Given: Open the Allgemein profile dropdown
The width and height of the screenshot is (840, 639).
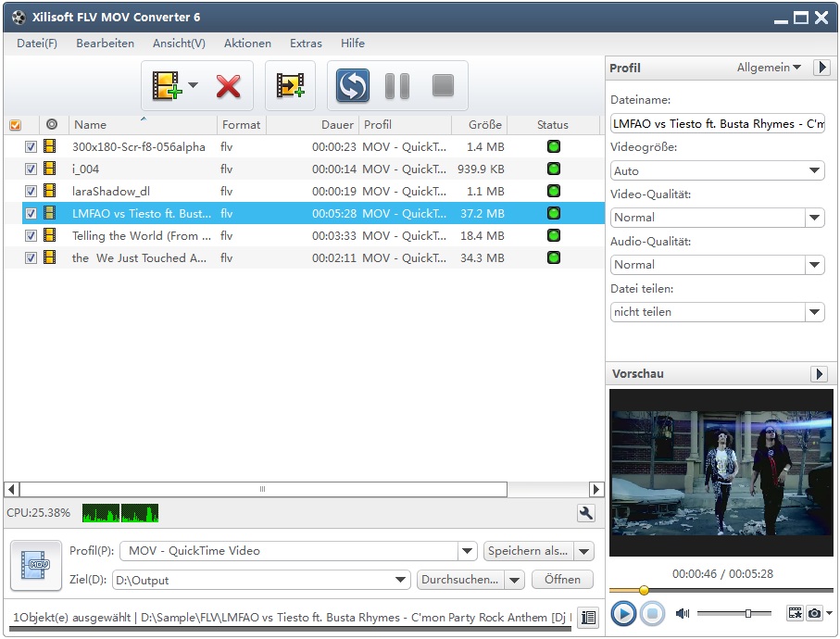Looking at the screenshot, I should click(x=769, y=68).
